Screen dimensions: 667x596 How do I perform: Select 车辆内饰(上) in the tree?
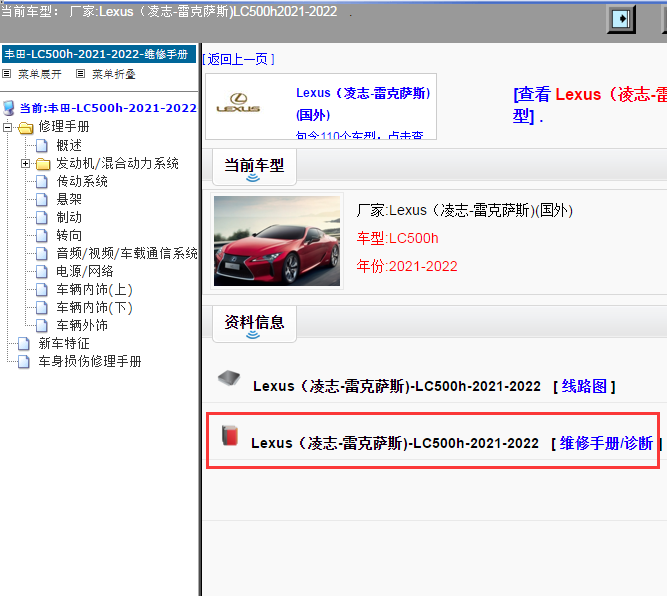(94, 290)
